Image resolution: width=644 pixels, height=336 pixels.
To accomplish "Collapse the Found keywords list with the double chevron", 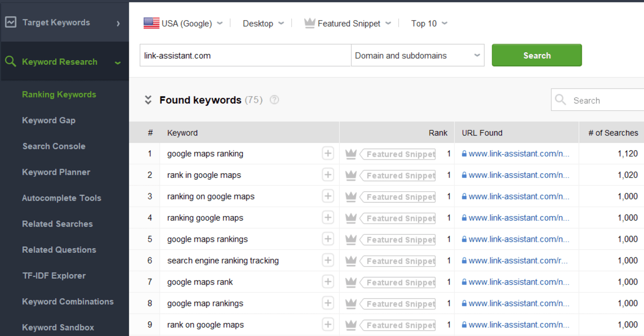I will click(148, 99).
